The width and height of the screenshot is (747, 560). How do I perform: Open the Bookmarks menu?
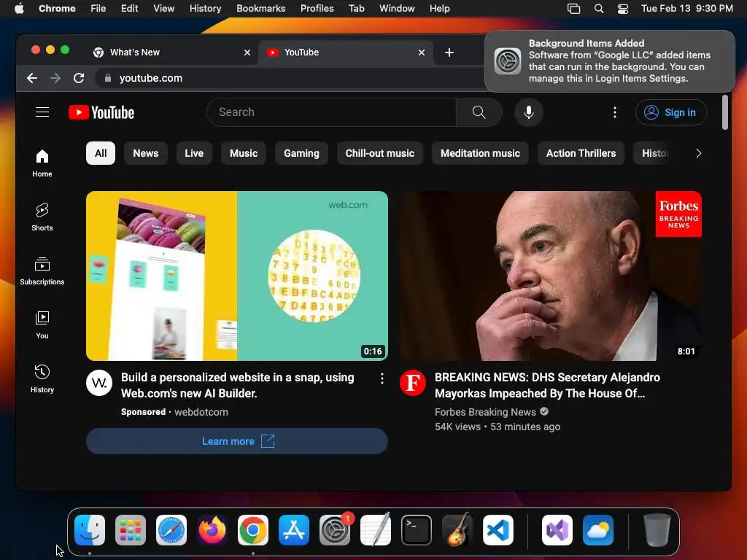(x=260, y=9)
